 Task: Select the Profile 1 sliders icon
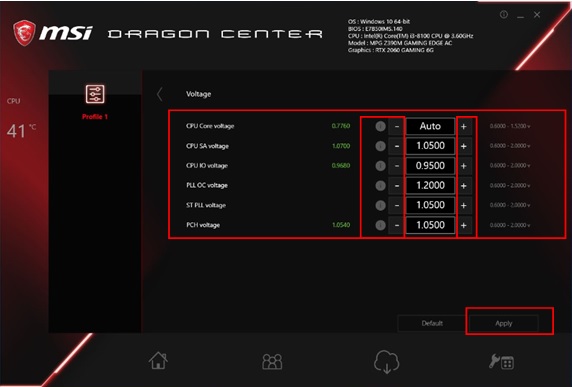pos(95,94)
